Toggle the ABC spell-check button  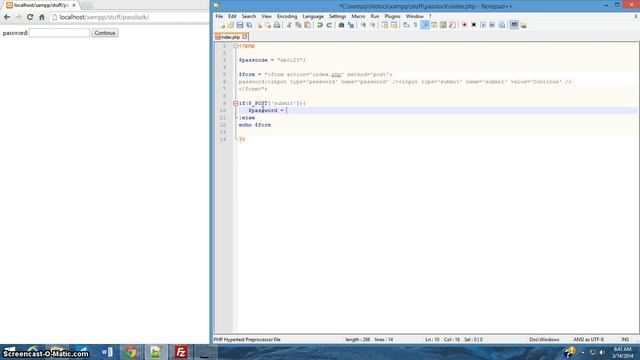(x=514, y=25)
